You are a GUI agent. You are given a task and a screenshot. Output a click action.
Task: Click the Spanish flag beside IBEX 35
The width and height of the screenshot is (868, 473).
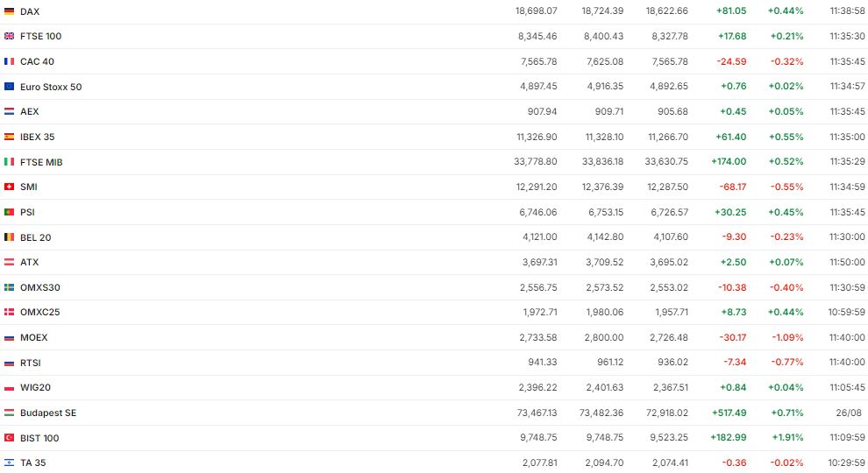[x=9, y=137]
